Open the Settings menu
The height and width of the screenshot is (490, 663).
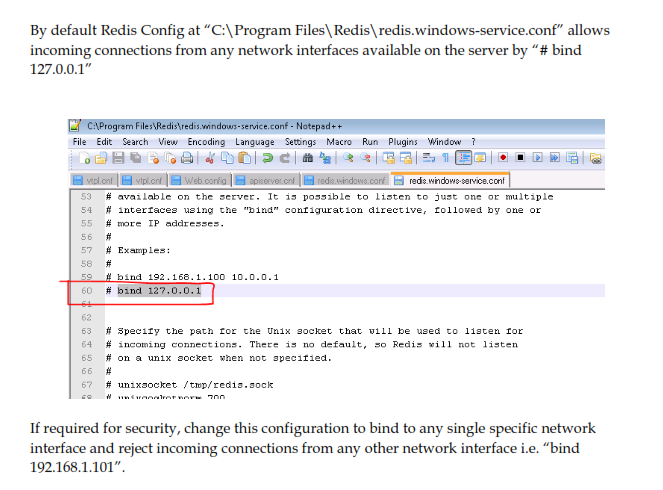(300, 142)
